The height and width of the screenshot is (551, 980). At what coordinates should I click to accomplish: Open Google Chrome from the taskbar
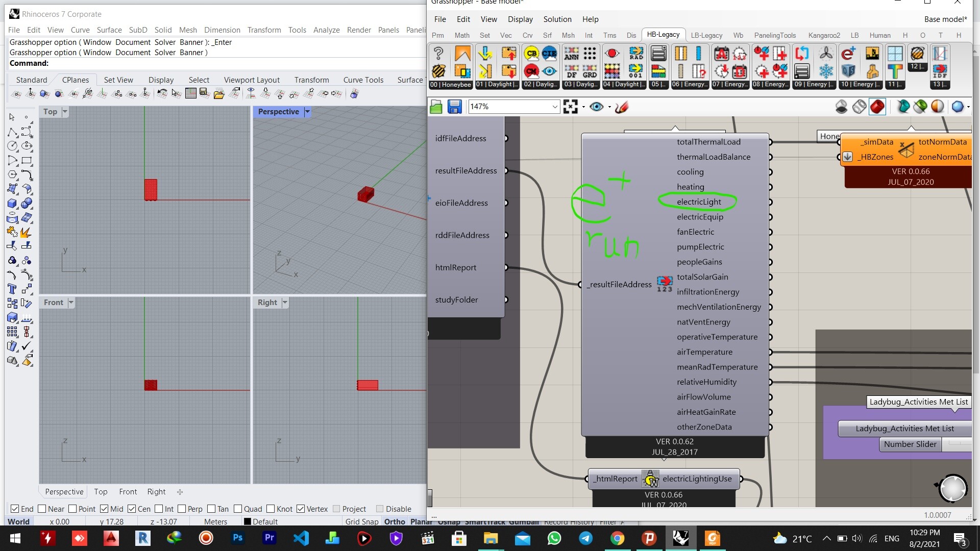click(617, 538)
